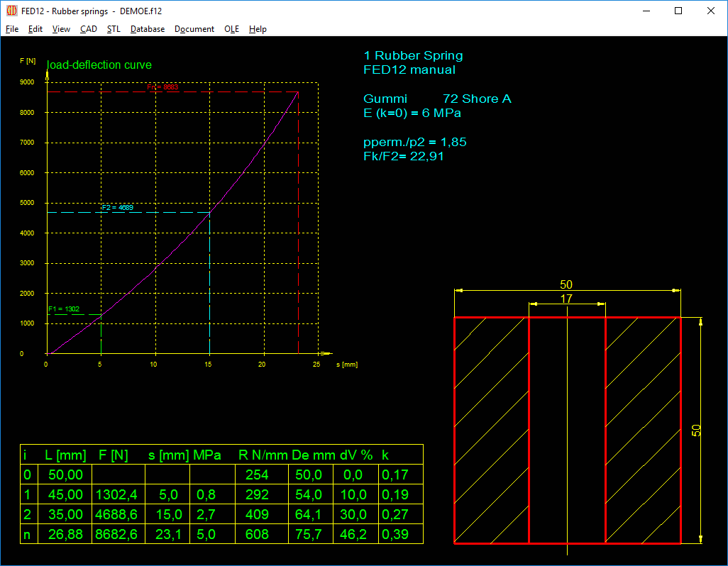Open the Document menu
The width and height of the screenshot is (728, 566).
click(194, 29)
